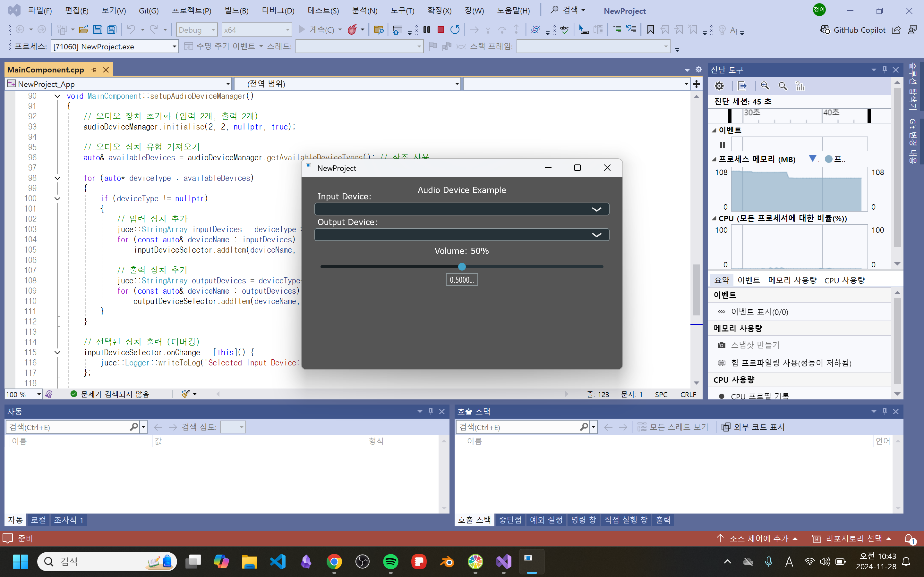Open the Hot Reload flame icon
The image size is (924, 577).
352,29
